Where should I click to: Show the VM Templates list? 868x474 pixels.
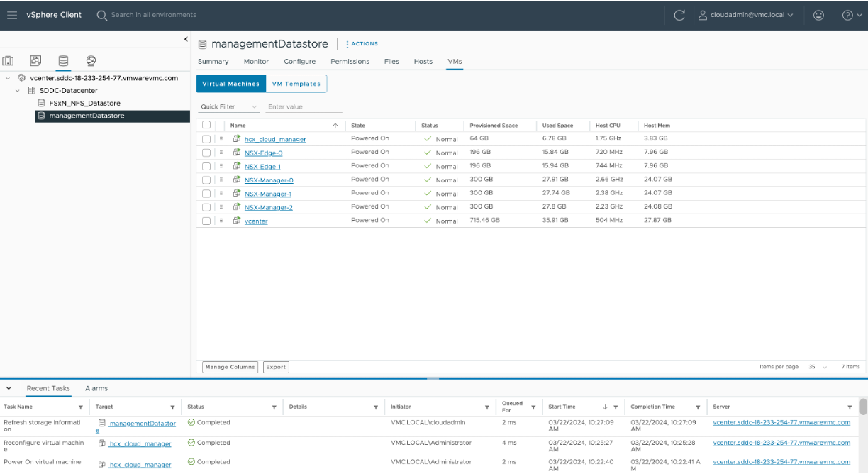click(x=296, y=84)
